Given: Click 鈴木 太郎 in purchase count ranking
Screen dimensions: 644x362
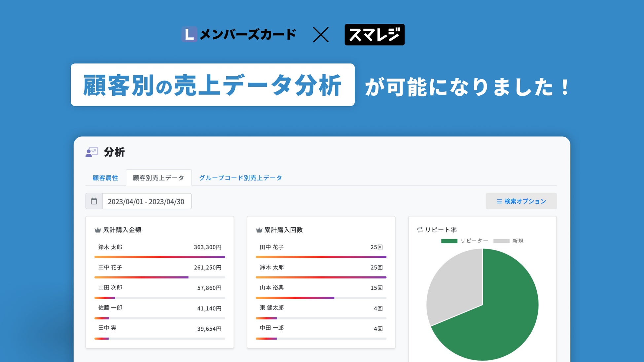Looking at the screenshot, I should [x=272, y=267].
